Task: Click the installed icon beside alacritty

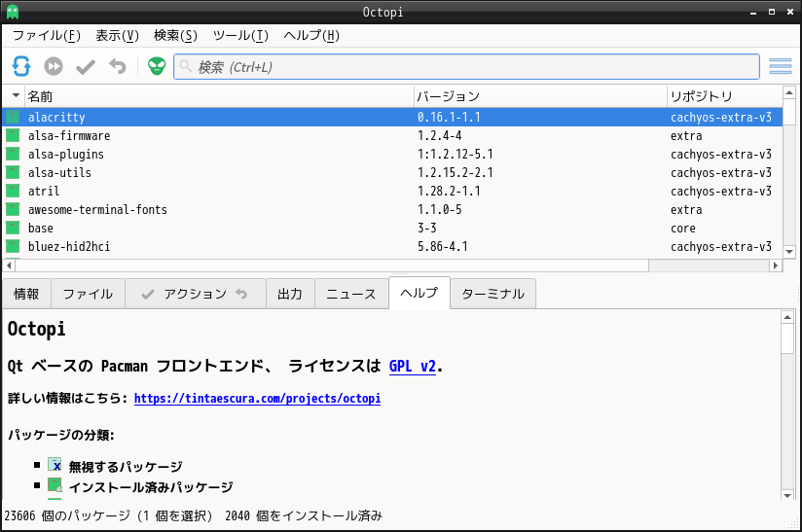Action: (13, 117)
